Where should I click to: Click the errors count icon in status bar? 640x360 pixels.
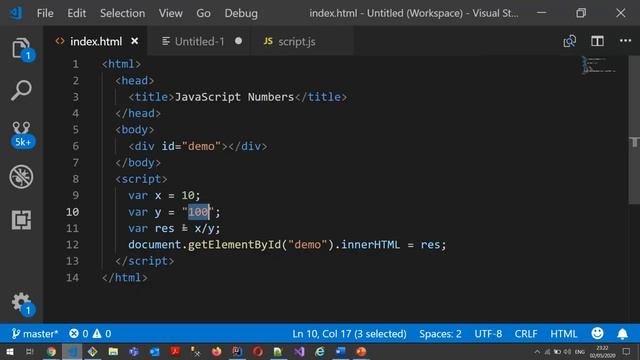pos(78,334)
